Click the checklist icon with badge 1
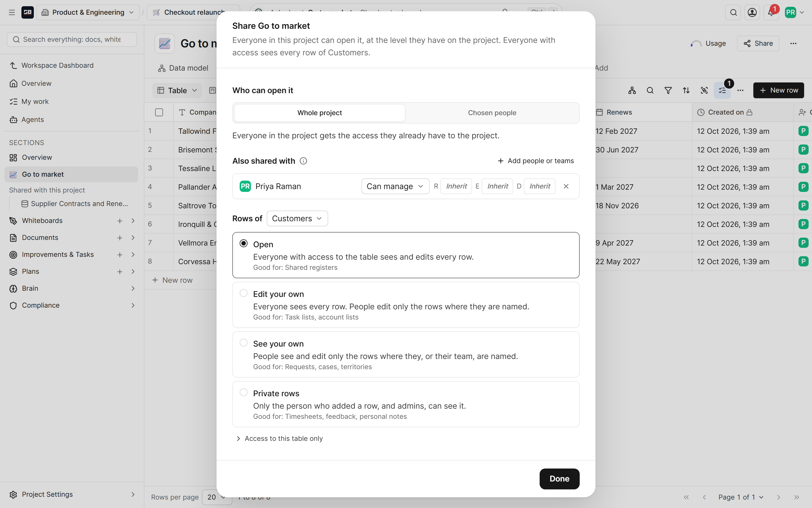 (722, 90)
